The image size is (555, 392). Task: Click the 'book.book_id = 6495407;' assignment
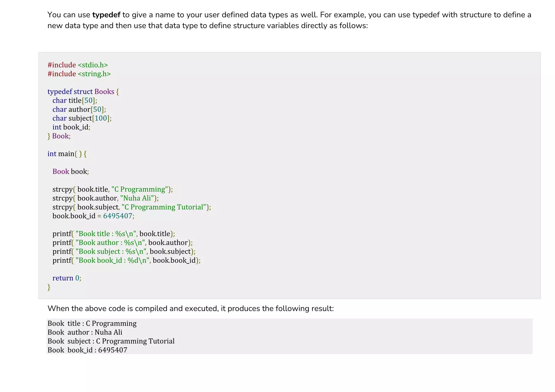coord(93,216)
